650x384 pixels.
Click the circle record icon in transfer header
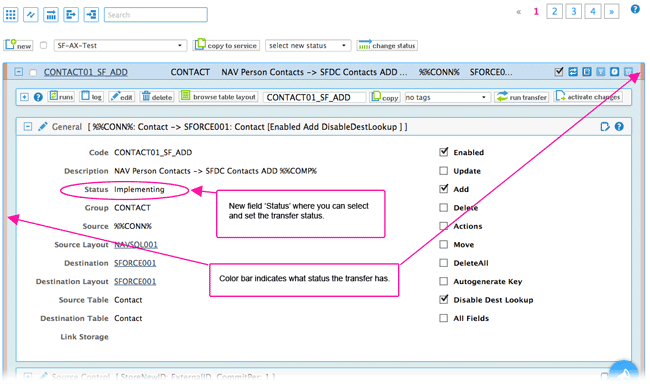614,72
